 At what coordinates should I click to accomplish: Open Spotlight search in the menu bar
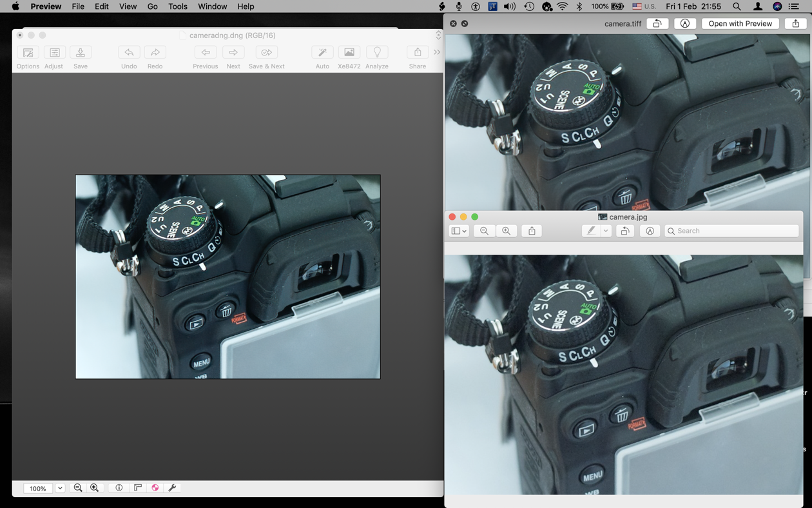(x=737, y=6)
